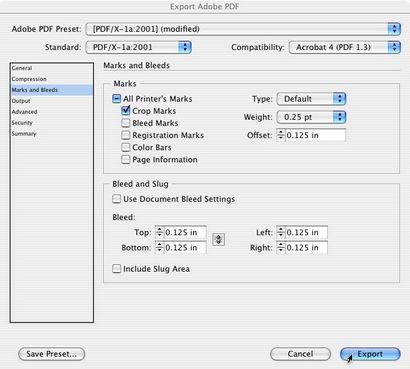Image resolution: width=410 pixels, height=369 pixels.
Task: Click the Offset stepper arrows
Action: click(x=281, y=135)
